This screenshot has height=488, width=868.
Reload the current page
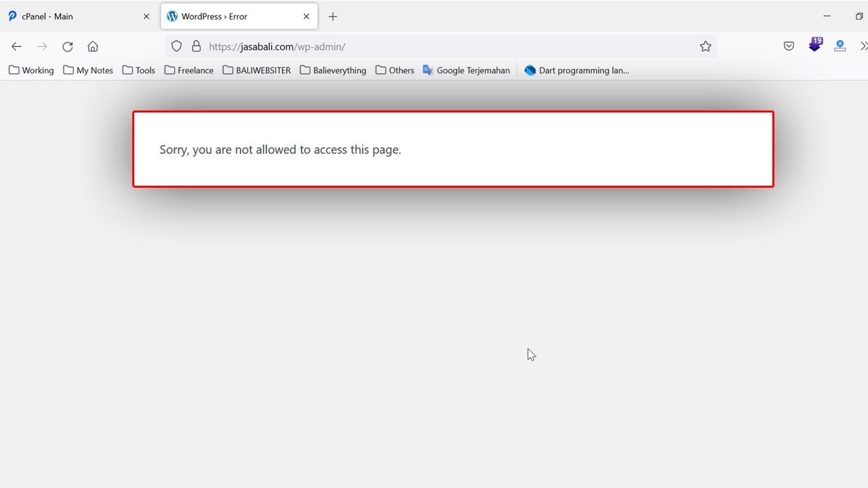click(x=68, y=46)
